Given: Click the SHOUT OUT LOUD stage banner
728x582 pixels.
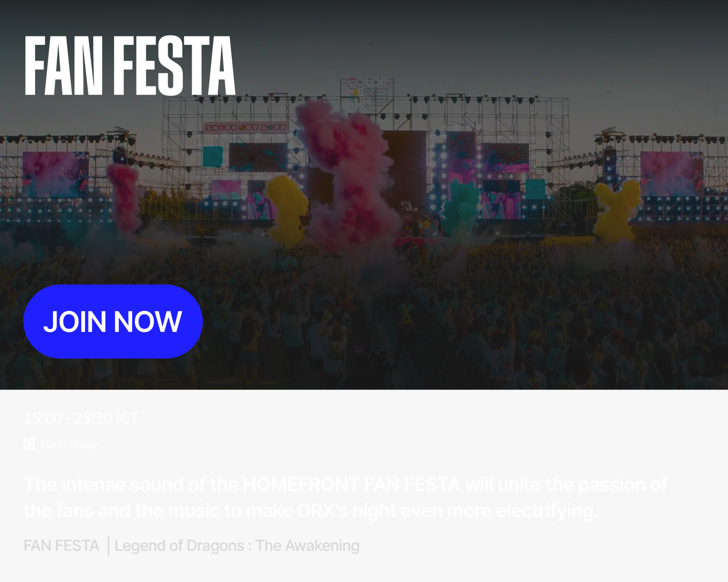Looking at the screenshot, I should 245,127.
